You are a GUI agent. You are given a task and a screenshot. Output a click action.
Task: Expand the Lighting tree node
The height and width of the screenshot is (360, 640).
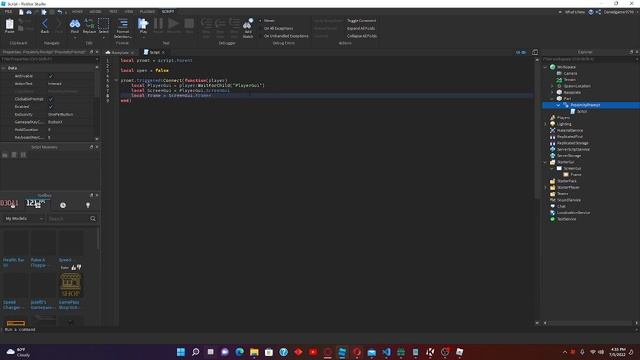coord(545,124)
